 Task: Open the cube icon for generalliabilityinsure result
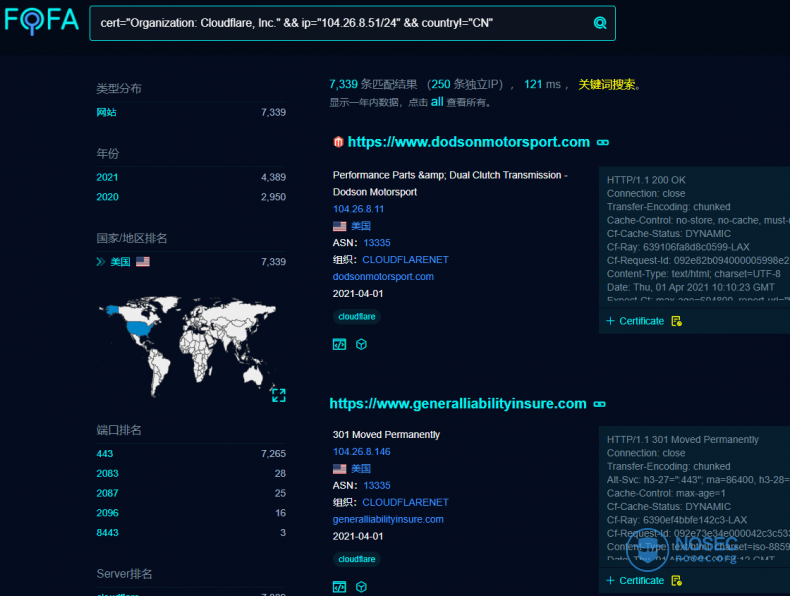361,587
